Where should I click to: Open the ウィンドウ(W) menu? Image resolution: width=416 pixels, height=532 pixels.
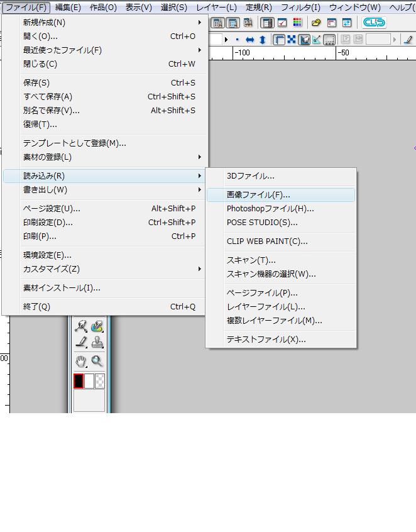tap(354, 7)
